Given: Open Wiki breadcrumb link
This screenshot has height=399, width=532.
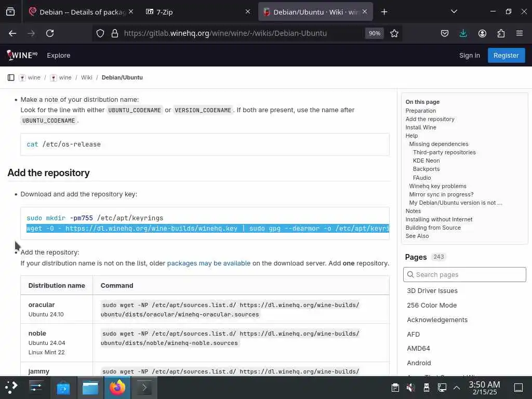Looking at the screenshot, I should click(x=87, y=77).
